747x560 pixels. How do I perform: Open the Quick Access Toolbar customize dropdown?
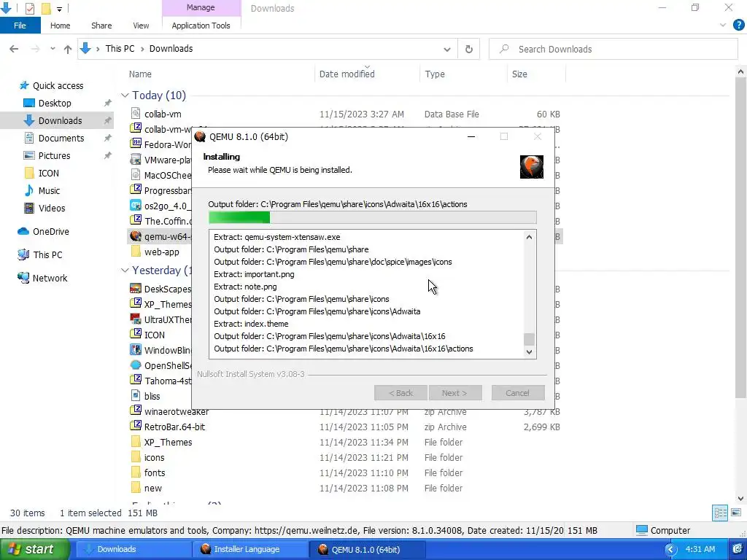click(59, 9)
